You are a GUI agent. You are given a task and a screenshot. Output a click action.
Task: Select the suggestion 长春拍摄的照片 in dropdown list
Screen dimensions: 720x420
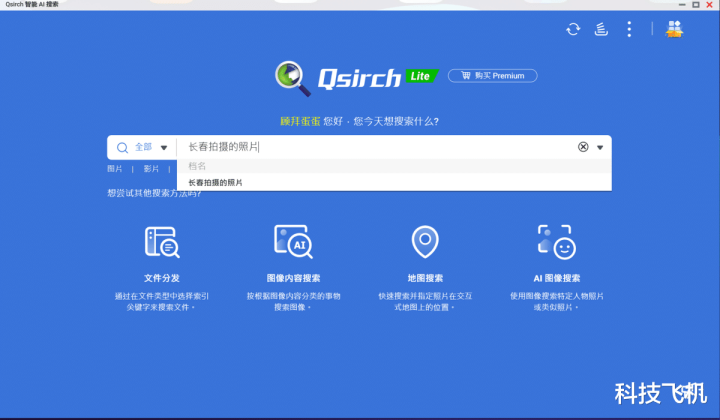coord(394,182)
